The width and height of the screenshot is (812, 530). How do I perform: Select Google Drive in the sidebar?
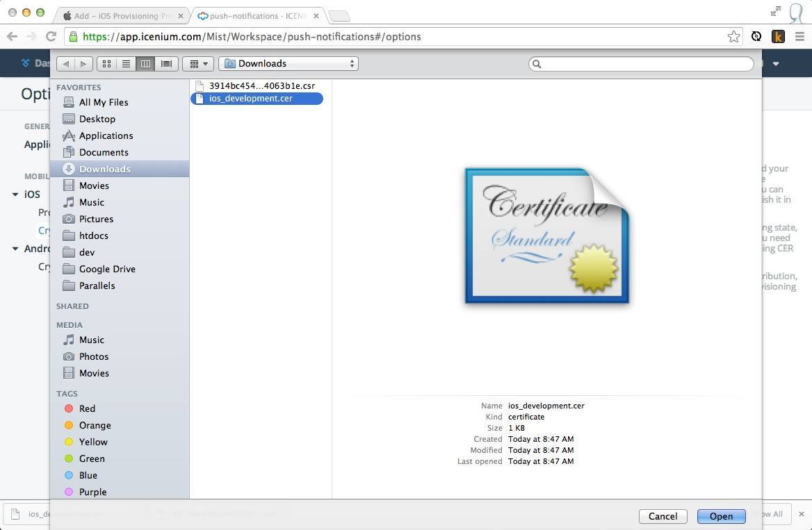[x=107, y=270]
